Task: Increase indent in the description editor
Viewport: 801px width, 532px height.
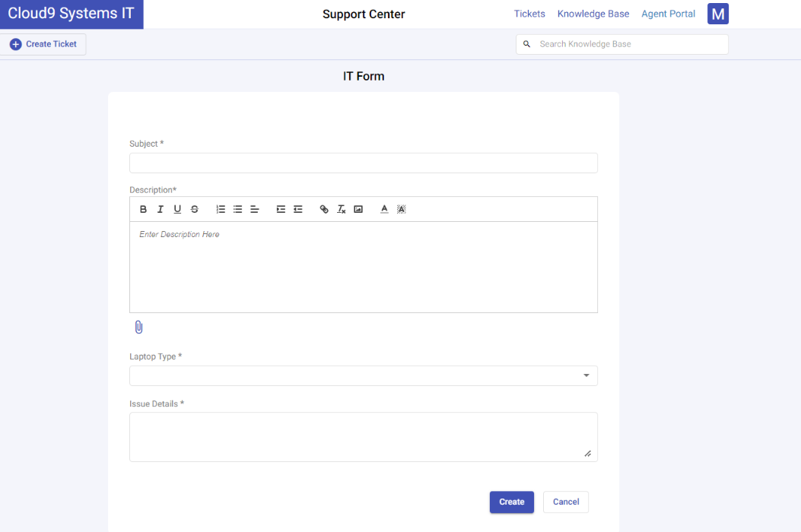Action: [281, 209]
